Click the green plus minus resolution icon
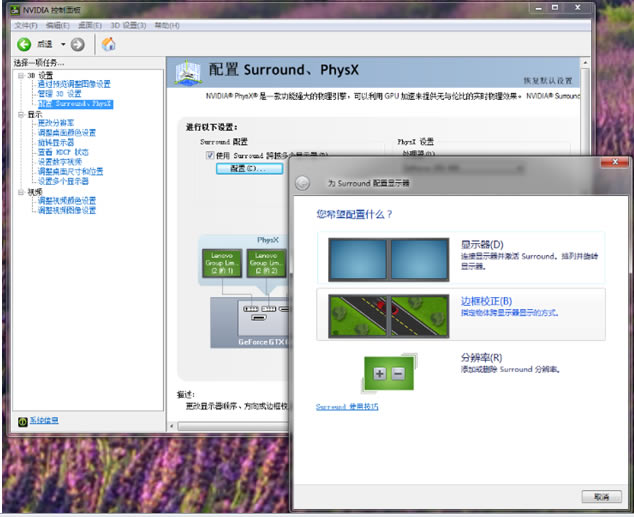 tap(389, 373)
